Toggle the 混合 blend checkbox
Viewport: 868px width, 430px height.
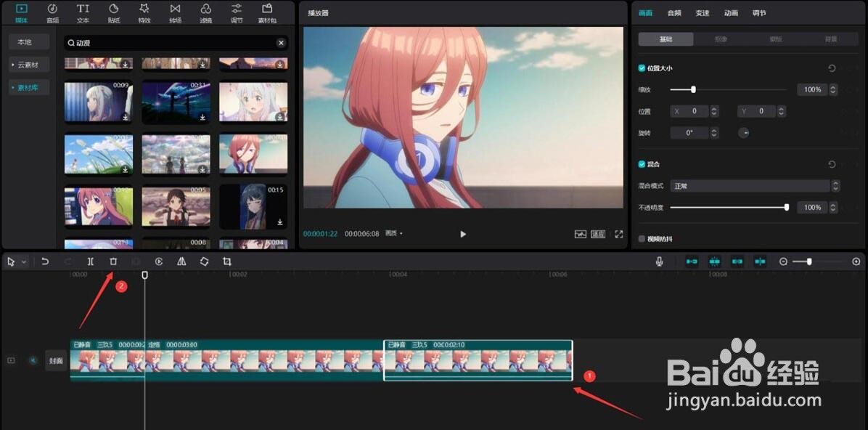coord(642,165)
